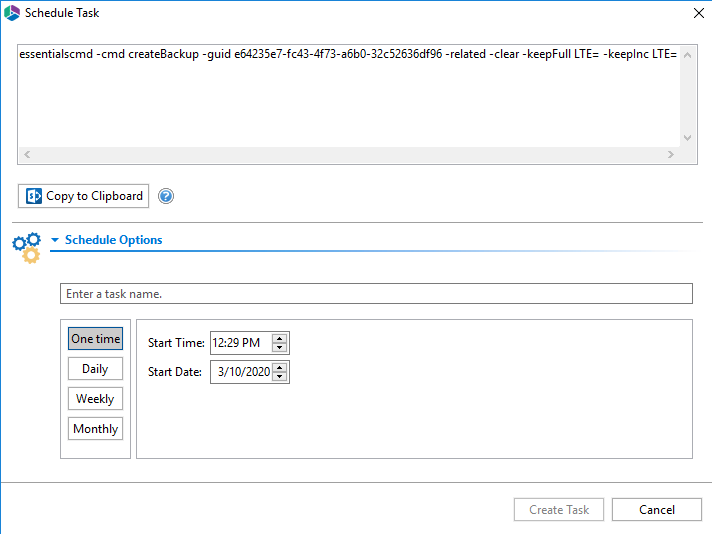Viewport: 712px width, 534px height.
Task: Increment Start Date using the up spinner
Action: [x=280, y=367]
